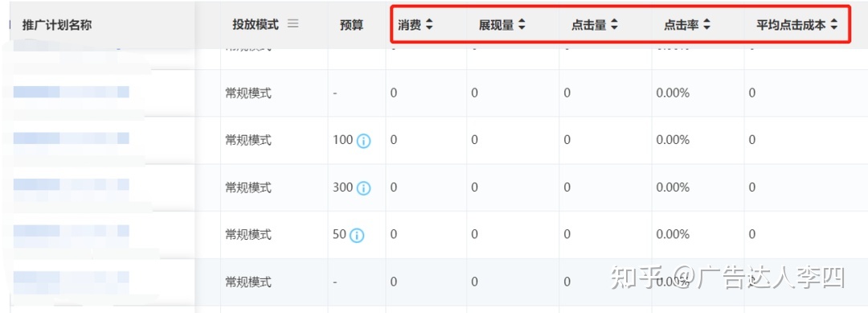
Task: Click 常规模式 in the budget 300 row
Action: click(x=248, y=187)
